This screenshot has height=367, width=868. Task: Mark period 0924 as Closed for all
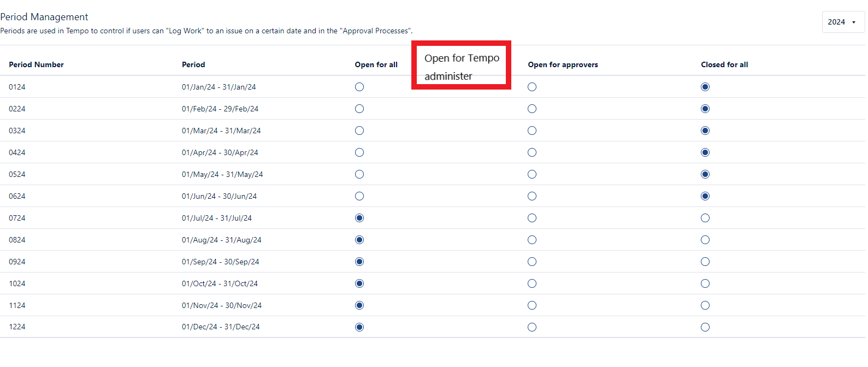coord(705,262)
